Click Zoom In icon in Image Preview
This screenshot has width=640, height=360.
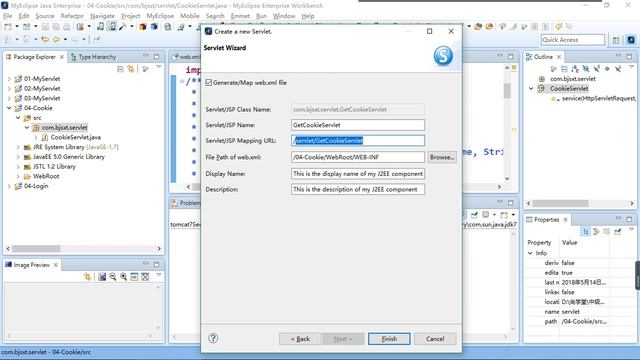[x=123, y=277]
